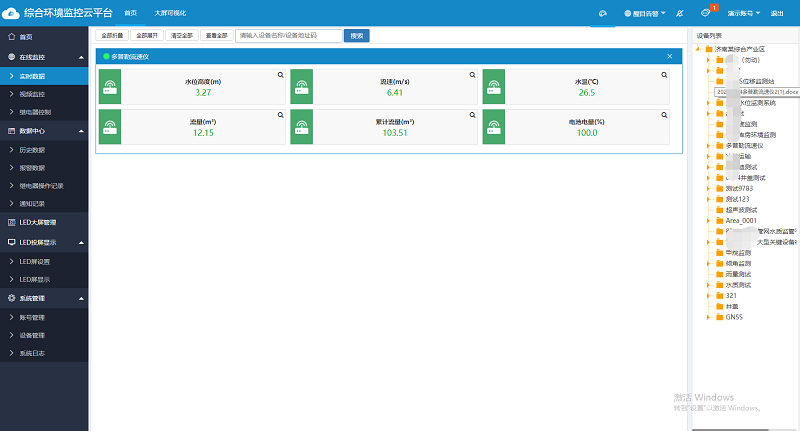800x431 pixels.
Task: Click green sensor icon of 电池电量 card
Action: click(x=493, y=126)
